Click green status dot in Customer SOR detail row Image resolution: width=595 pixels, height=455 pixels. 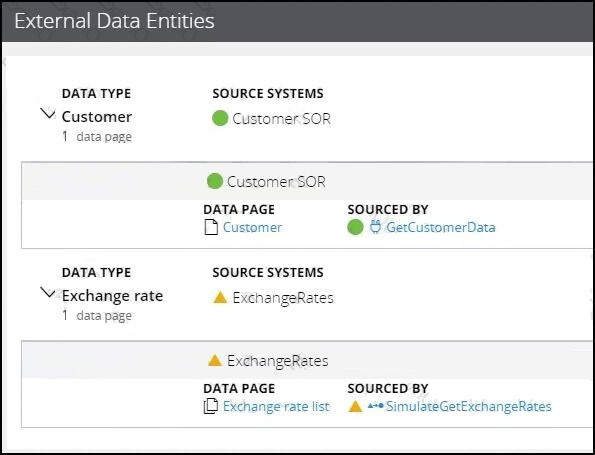point(215,181)
